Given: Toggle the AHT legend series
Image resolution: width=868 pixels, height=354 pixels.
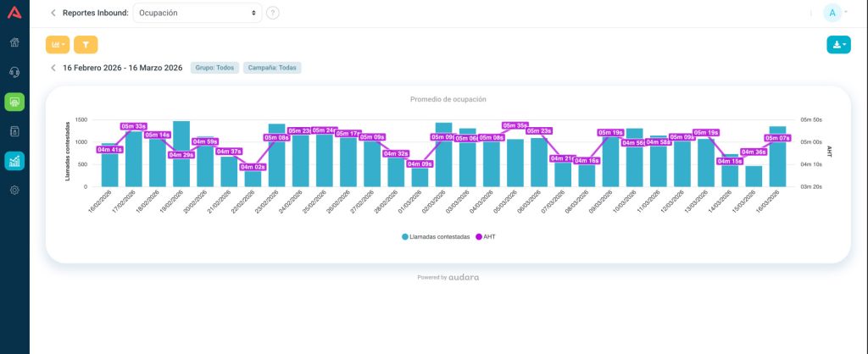Looking at the screenshot, I should point(486,236).
